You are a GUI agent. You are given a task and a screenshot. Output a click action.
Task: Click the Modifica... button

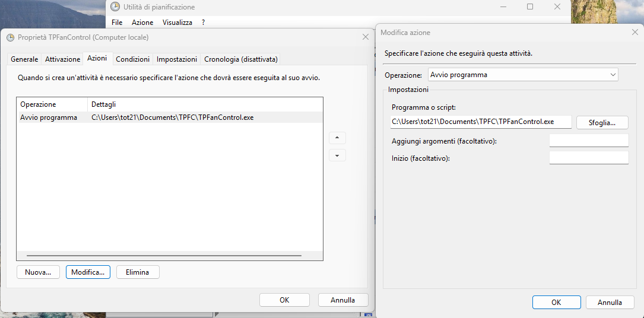click(x=88, y=272)
